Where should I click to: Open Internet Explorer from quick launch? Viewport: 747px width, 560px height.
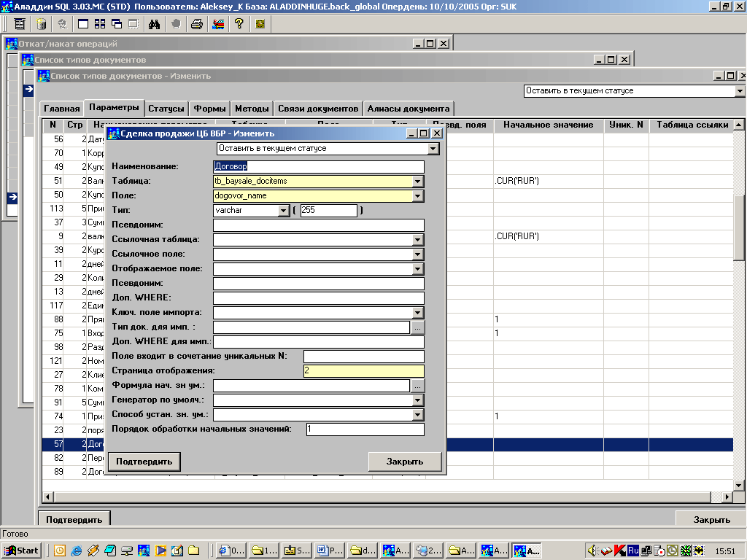pos(76,551)
